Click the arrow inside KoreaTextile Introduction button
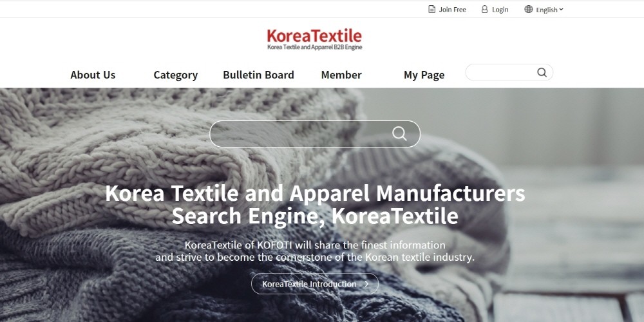The image size is (644, 322). click(366, 284)
